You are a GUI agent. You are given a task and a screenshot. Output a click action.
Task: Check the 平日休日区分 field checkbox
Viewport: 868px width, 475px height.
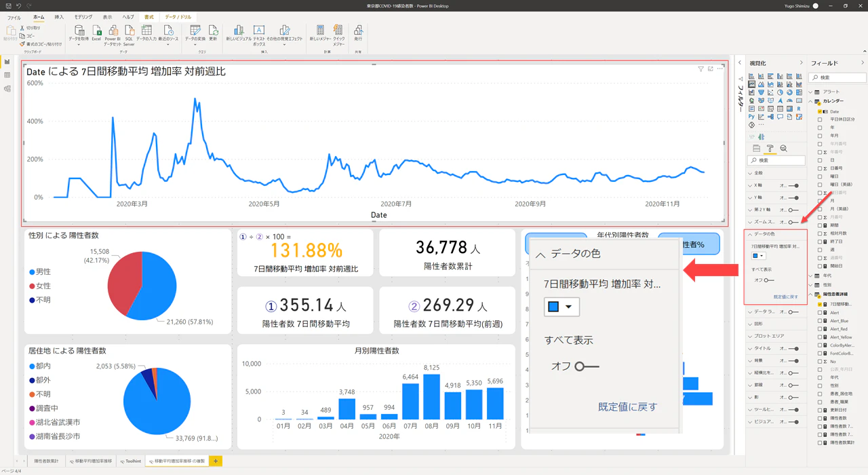[x=820, y=119]
